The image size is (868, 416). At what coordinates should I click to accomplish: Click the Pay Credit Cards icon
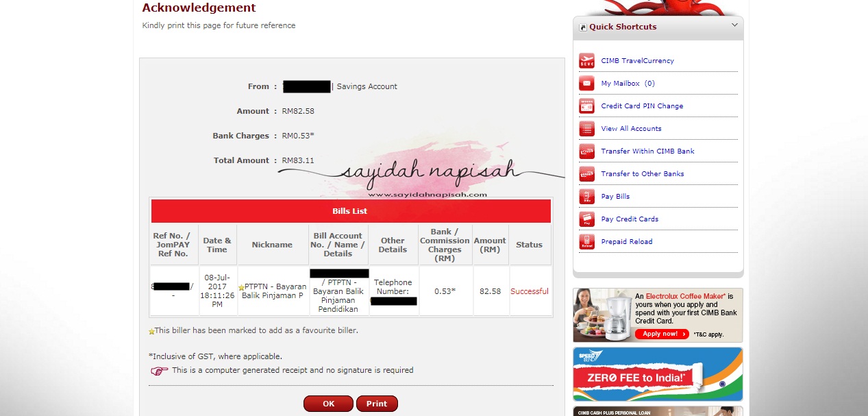[586, 219]
